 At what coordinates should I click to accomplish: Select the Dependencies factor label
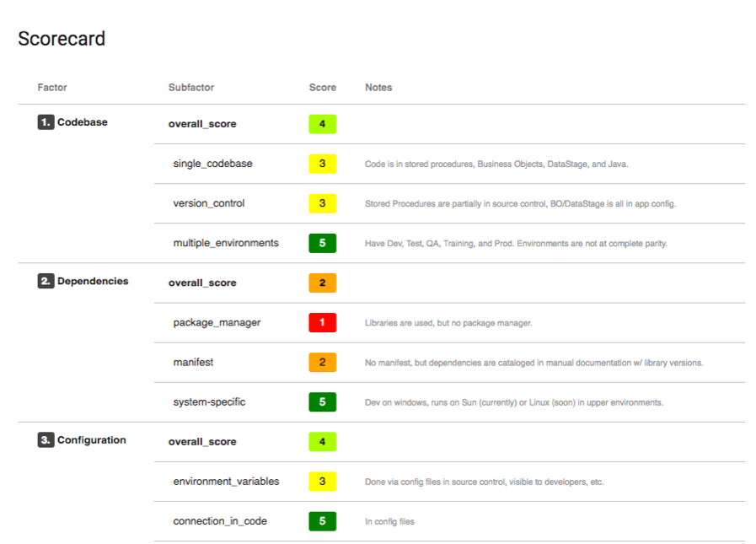pyautogui.click(x=93, y=281)
